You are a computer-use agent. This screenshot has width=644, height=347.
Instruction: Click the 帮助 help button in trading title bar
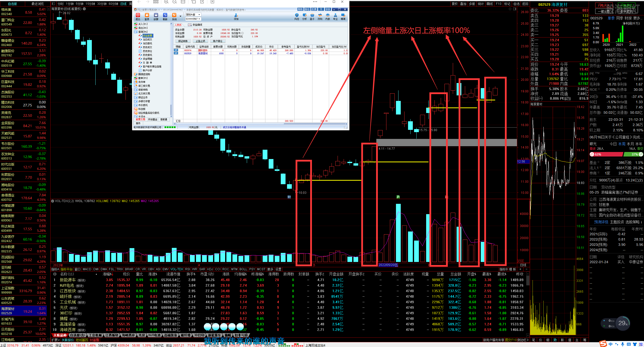(x=300, y=9)
